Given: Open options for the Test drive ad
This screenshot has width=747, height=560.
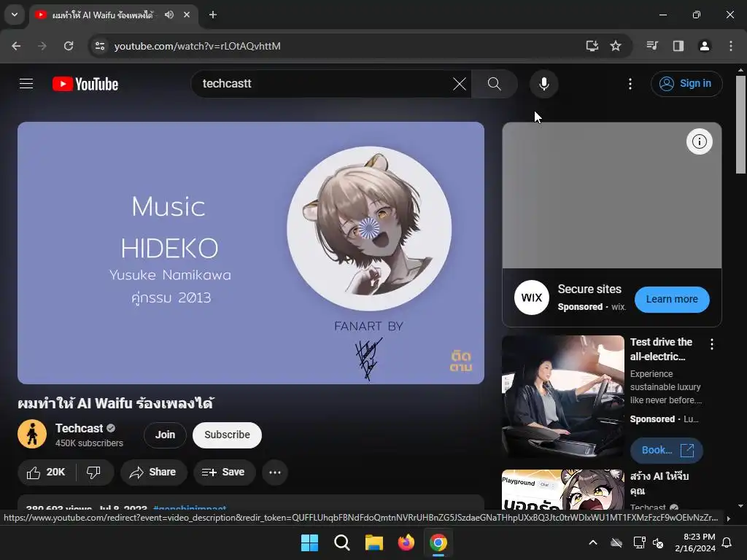Looking at the screenshot, I should (712, 344).
